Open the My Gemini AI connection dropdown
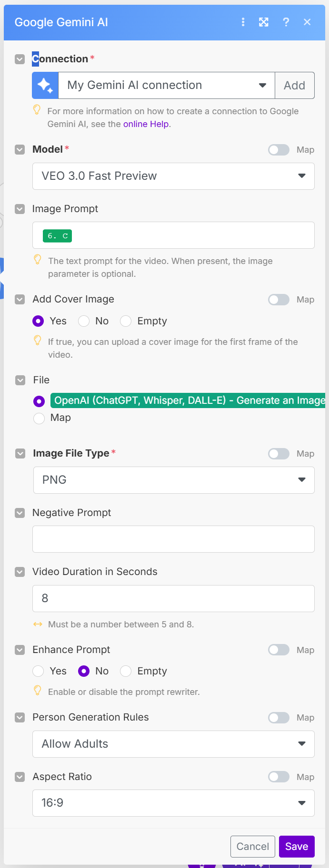 tap(166, 86)
